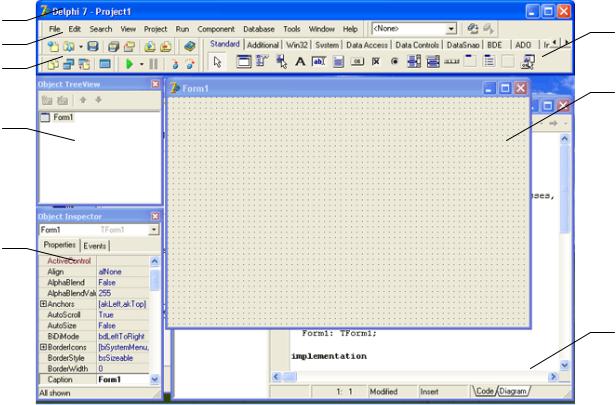The width and height of the screenshot is (616, 405).
Task: Select Form1 node in Object TreeView
Action: [63, 117]
